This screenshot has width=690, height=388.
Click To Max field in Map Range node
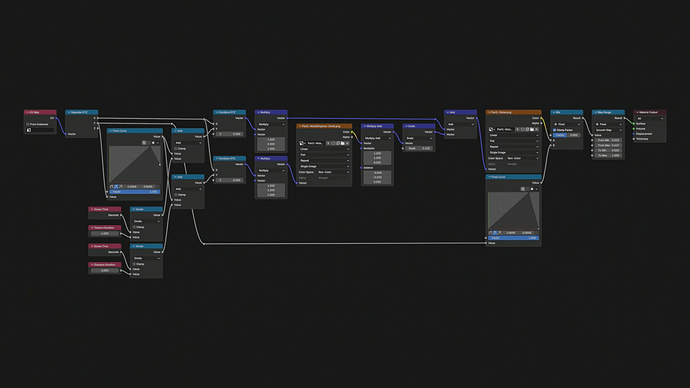[608, 155]
